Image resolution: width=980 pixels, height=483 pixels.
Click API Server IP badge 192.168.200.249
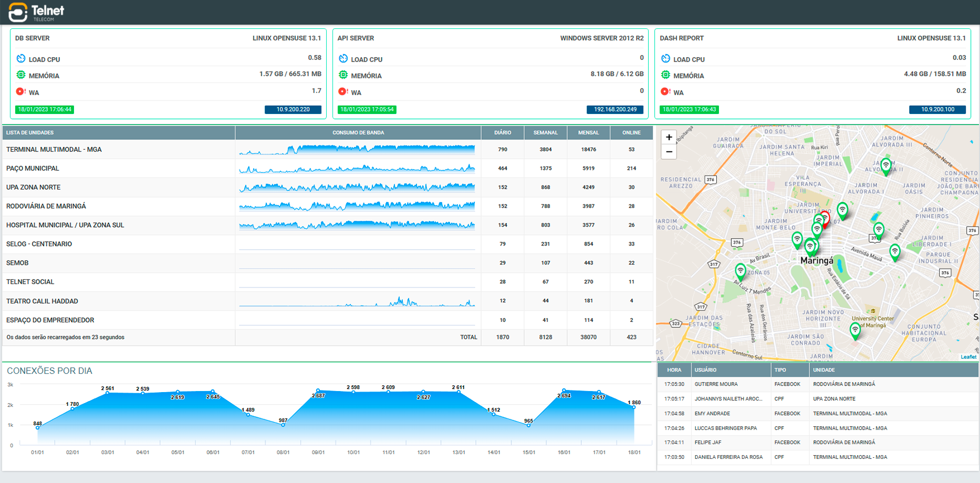coord(615,109)
